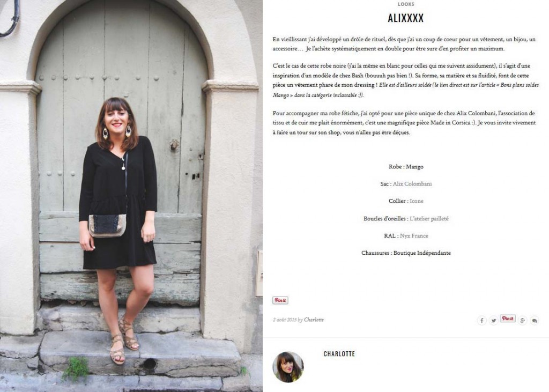Screen dimensions: 549x392
Task: Follow the Icone necklace link
Action: tap(416, 201)
